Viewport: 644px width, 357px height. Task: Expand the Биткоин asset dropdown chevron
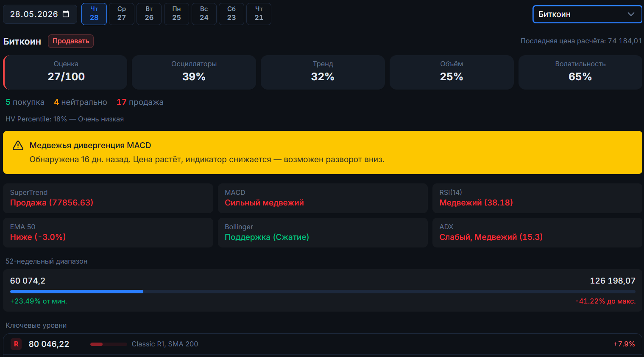(x=631, y=14)
